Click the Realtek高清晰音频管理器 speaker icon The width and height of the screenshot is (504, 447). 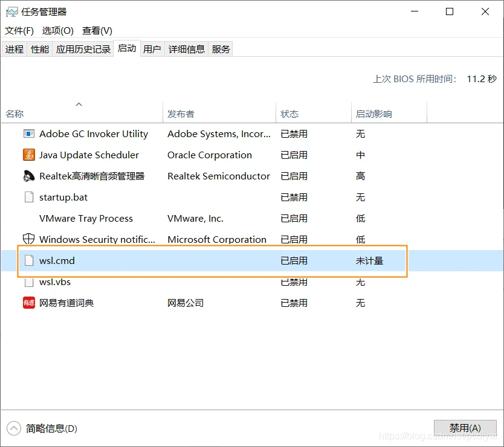[x=28, y=176]
